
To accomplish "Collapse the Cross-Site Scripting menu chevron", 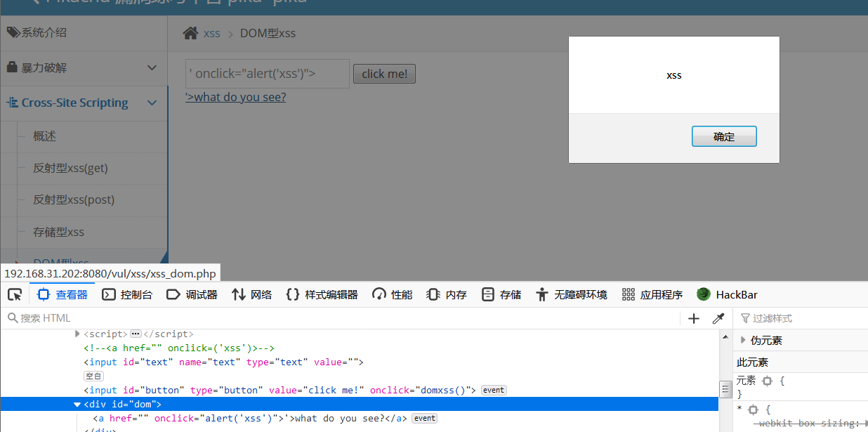I will 152,103.
